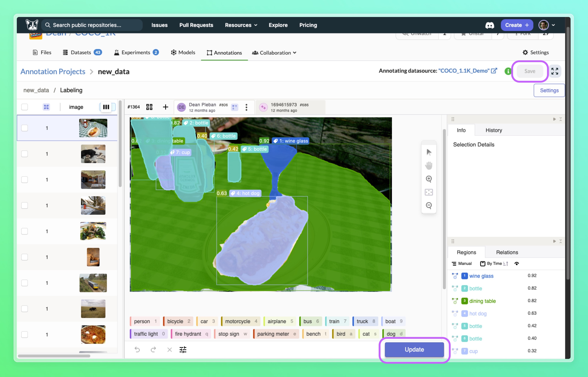Screen dimensions: 588x377
Task: Click the zoom-in tool
Action: (428, 178)
